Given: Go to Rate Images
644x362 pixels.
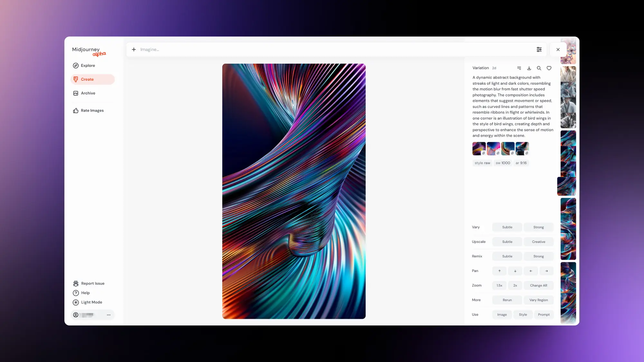Looking at the screenshot, I should (92, 110).
